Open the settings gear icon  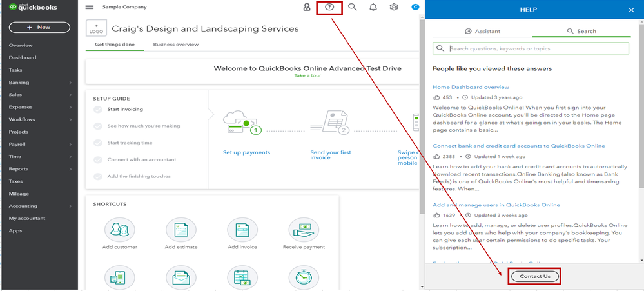click(x=394, y=7)
